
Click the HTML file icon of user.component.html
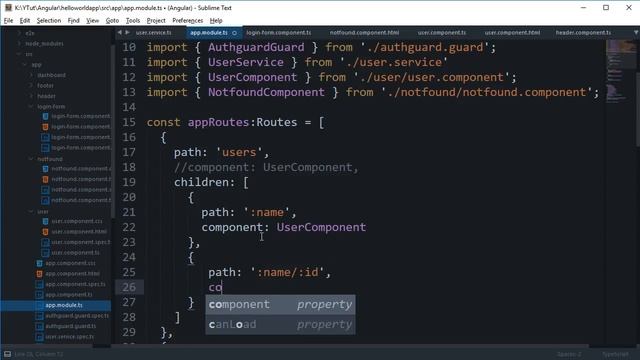[x=45, y=231]
